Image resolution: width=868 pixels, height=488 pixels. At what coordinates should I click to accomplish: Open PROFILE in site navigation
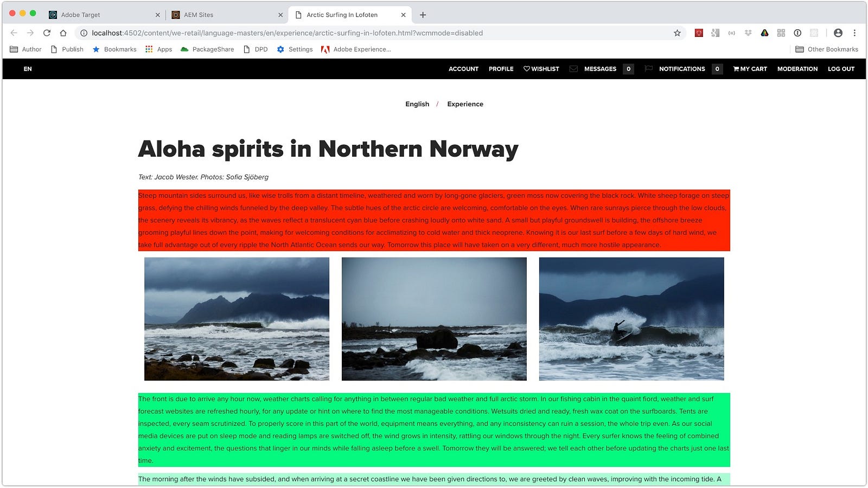tap(501, 69)
